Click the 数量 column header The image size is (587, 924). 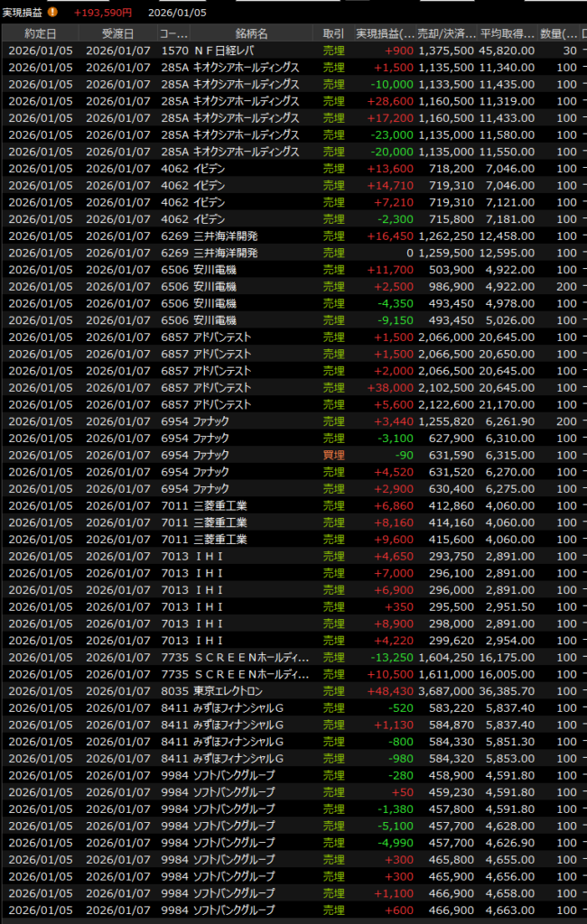pos(559,33)
